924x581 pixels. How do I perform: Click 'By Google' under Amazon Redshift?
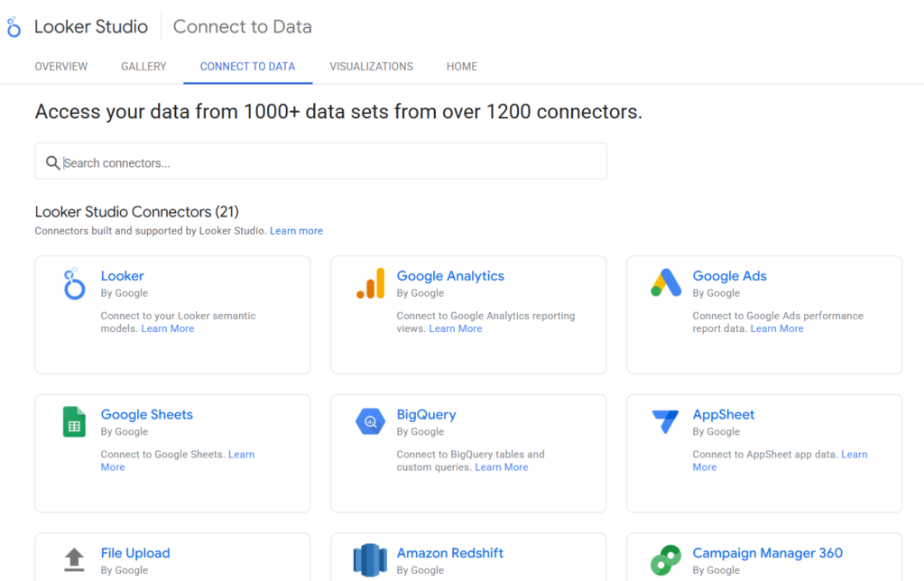click(420, 570)
